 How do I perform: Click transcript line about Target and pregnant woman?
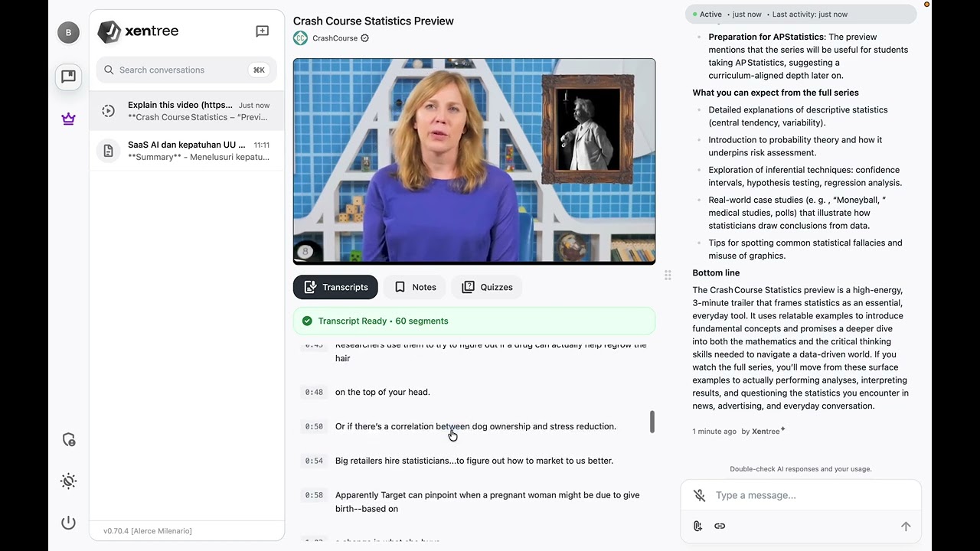click(x=488, y=502)
